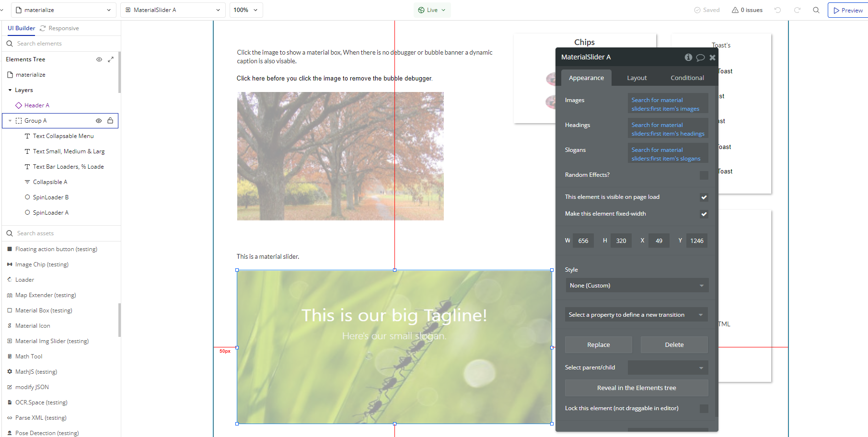The width and height of the screenshot is (868, 437).
Task: Select the Math Tool asset
Action: (x=29, y=356)
